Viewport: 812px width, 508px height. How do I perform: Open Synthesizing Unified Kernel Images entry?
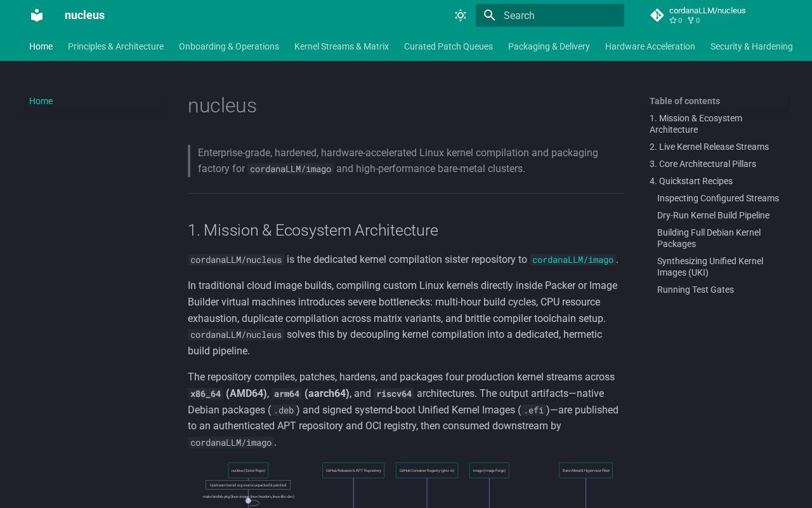point(710,267)
